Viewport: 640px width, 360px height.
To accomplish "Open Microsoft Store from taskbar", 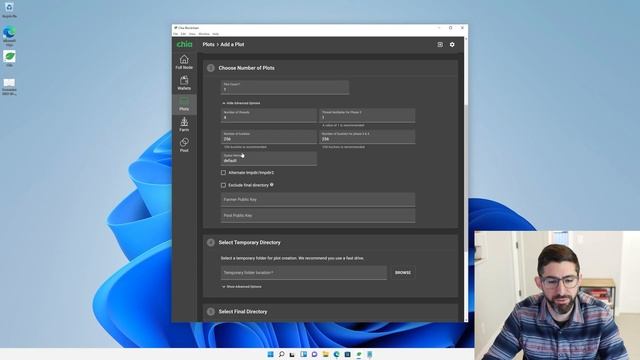I will coord(347,354).
